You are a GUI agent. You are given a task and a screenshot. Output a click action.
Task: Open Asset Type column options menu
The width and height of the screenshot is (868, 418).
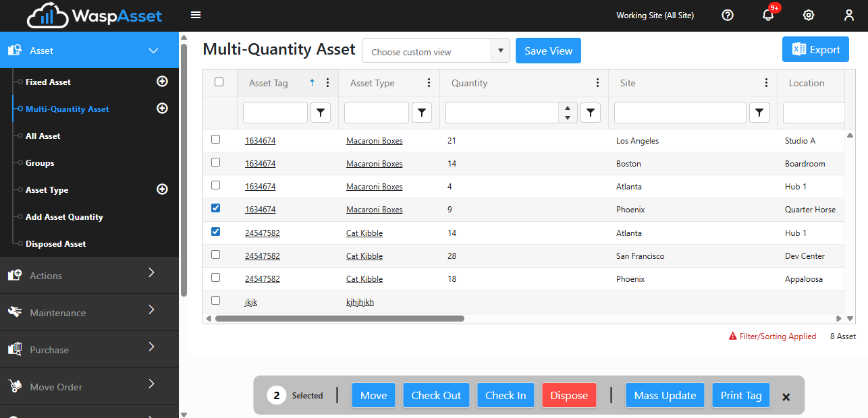click(x=429, y=83)
